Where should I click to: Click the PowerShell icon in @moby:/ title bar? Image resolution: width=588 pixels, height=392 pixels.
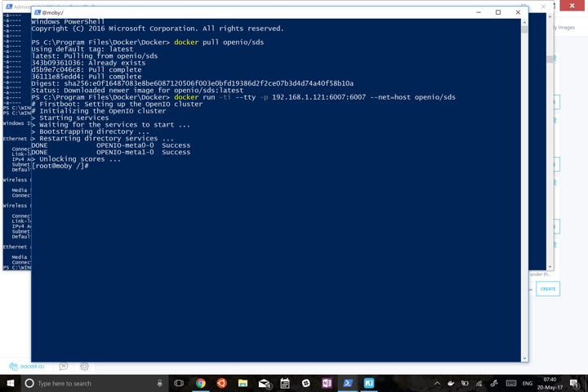pyautogui.click(x=37, y=12)
